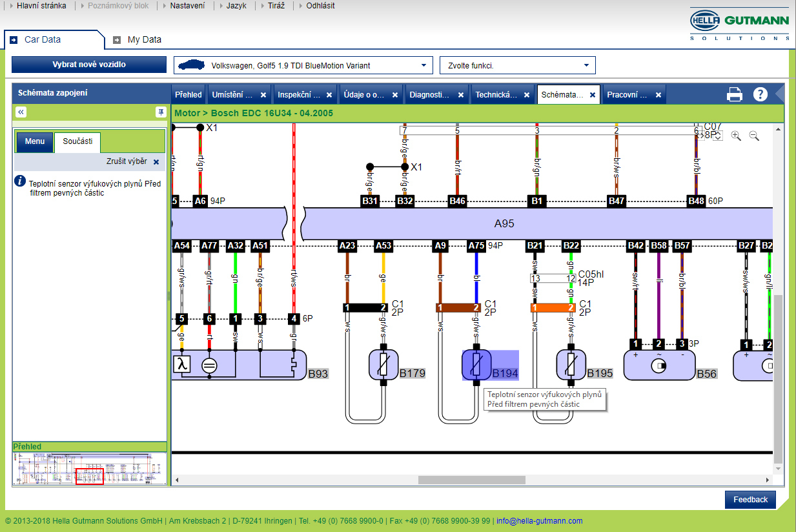Click the horizontal scrollbar's left arrow

[178, 480]
